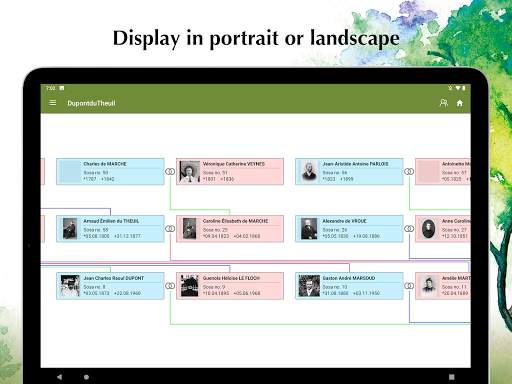The height and width of the screenshot is (384, 512).
Task: Tap the Wi-Fi status icon
Action: 458,88
